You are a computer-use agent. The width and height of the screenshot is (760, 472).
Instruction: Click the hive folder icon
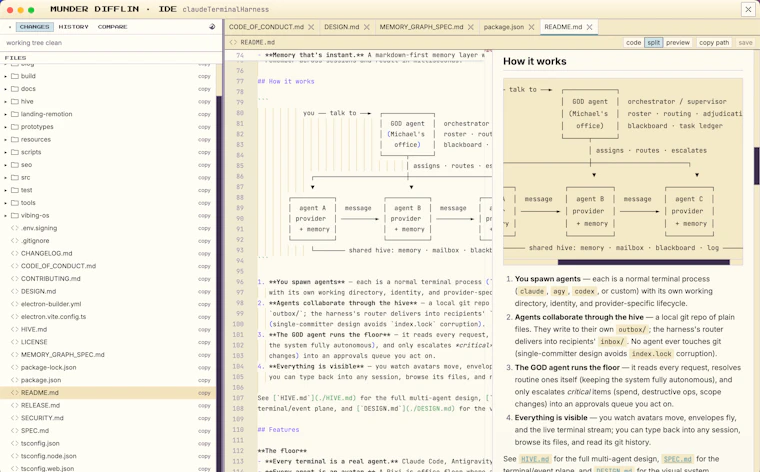[15, 101]
